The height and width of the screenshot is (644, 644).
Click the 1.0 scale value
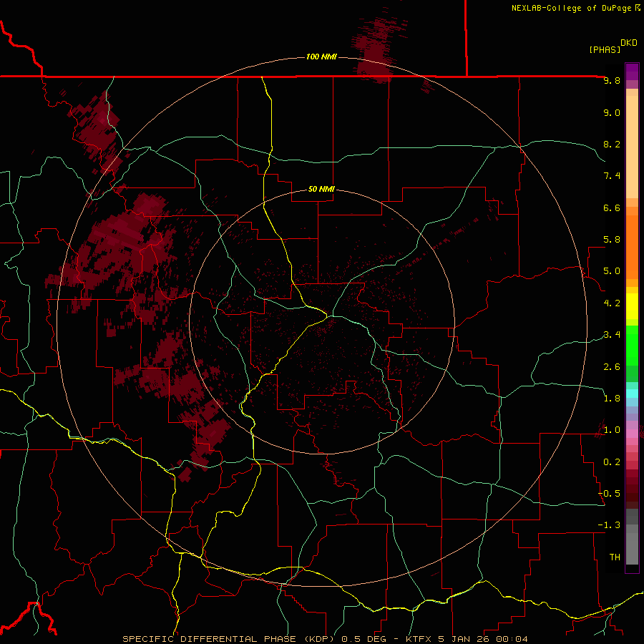pos(612,430)
